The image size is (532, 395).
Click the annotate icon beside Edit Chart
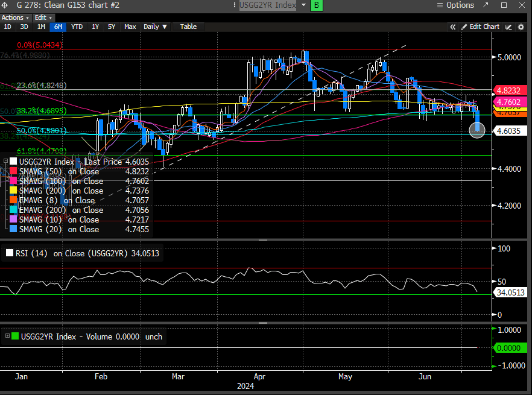tap(508, 27)
